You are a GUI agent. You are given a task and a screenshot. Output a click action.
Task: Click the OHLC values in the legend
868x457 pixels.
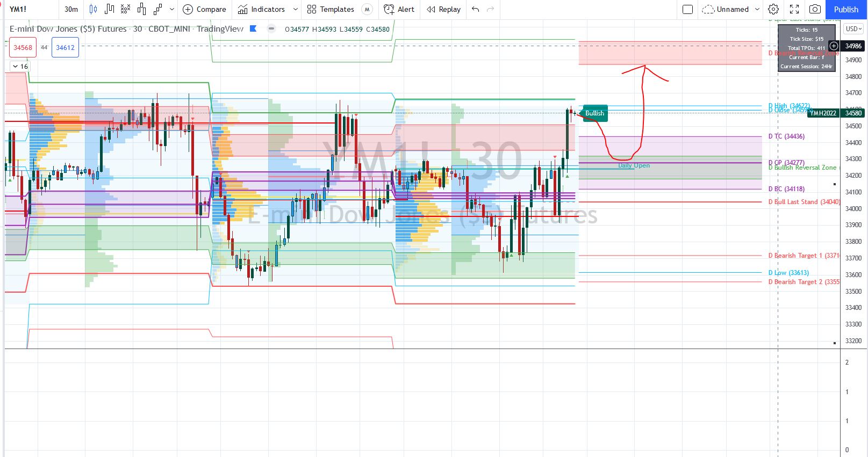point(337,29)
